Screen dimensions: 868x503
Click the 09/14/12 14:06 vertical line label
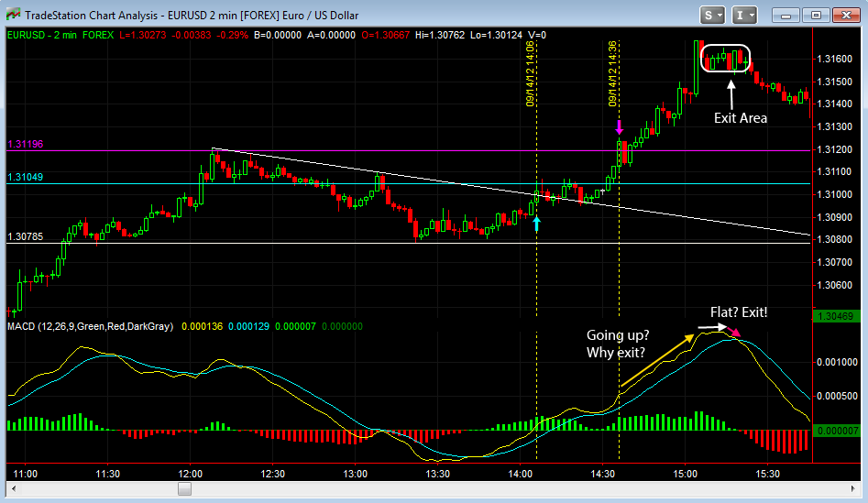531,73
